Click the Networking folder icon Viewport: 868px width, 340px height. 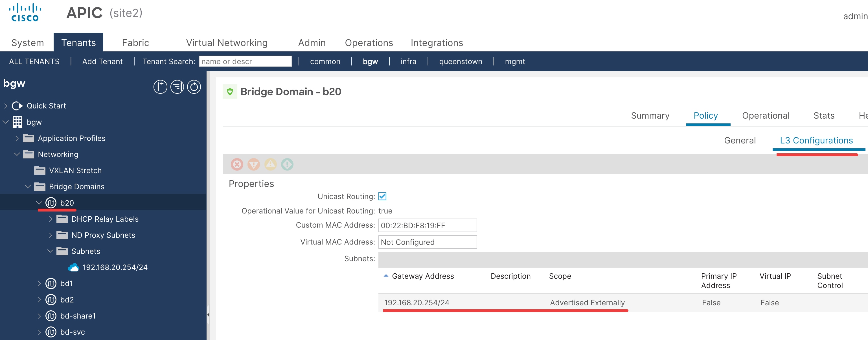tap(29, 154)
